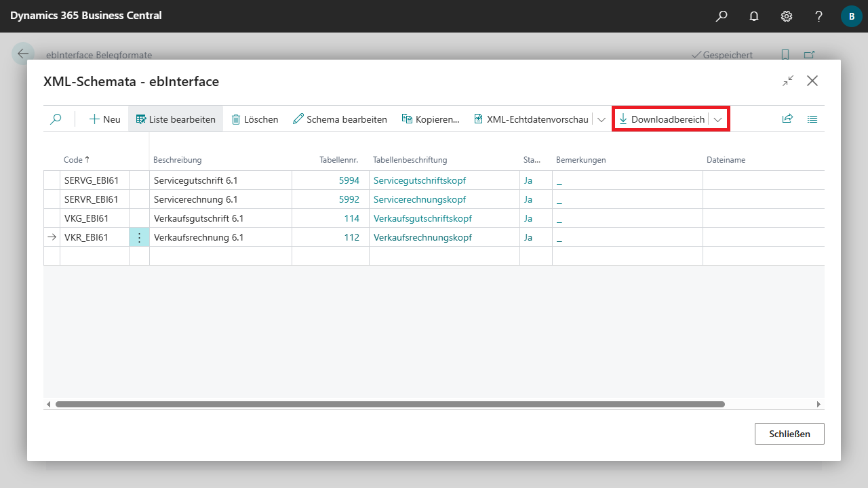Open Verkaufsrechnungskopf link

pyautogui.click(x=422, y=237)
